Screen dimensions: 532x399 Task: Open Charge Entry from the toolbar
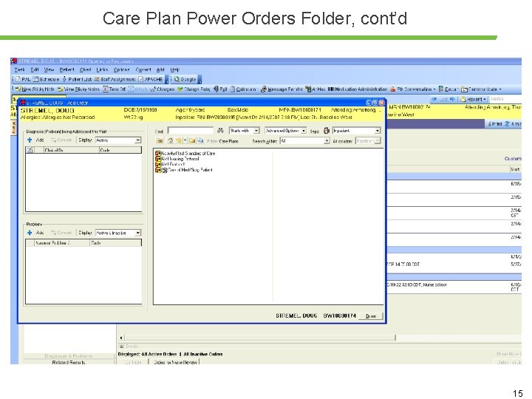194,89
